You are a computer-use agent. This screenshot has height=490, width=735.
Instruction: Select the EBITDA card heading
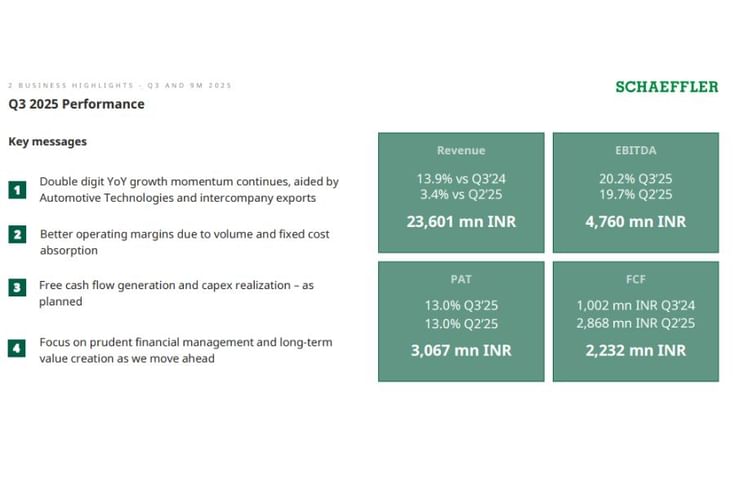[x=635, y=150]
